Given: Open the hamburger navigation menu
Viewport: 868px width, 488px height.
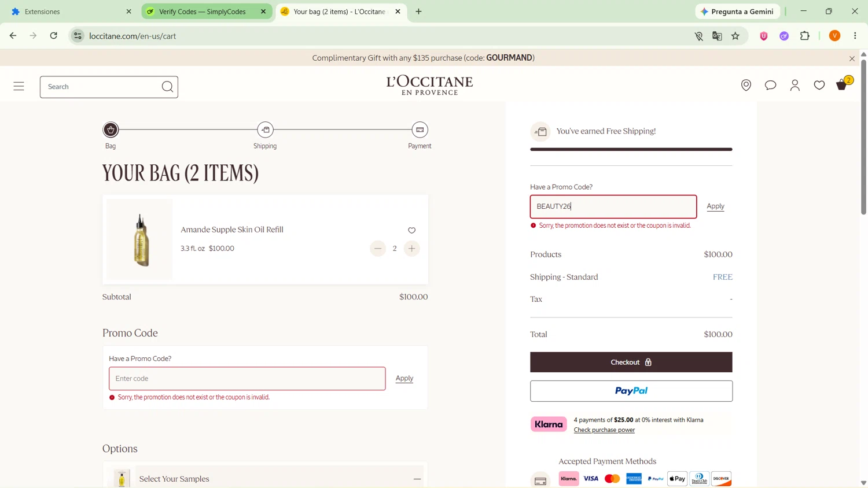Looking at the screenshot, I should (19, 87).
